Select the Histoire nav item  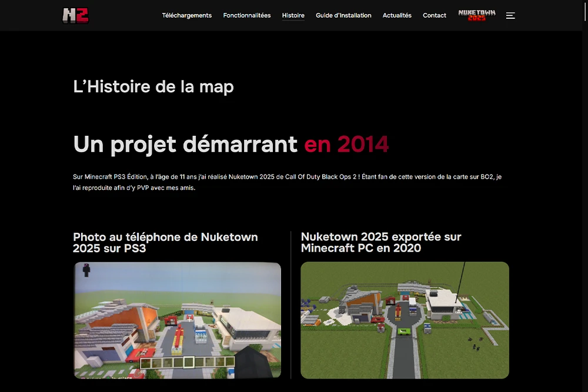pyautogui.click(x=293, y=16)
